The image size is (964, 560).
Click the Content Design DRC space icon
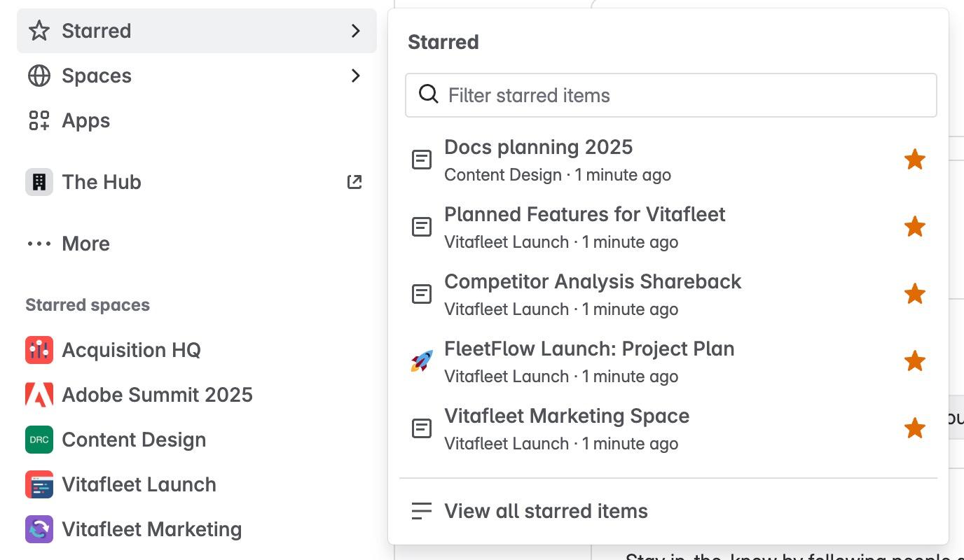pos(39,440)
